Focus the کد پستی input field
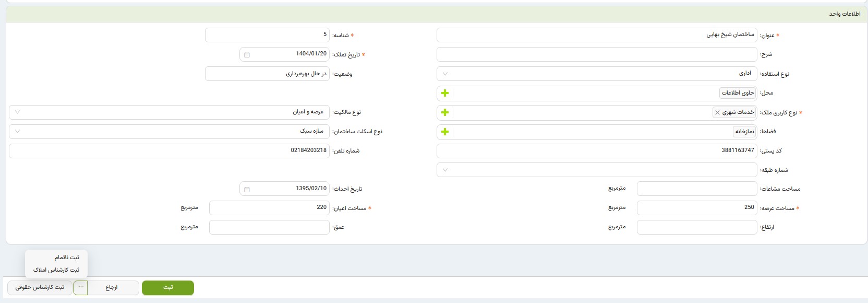This screenshot has height=303, width=868. 596,150
